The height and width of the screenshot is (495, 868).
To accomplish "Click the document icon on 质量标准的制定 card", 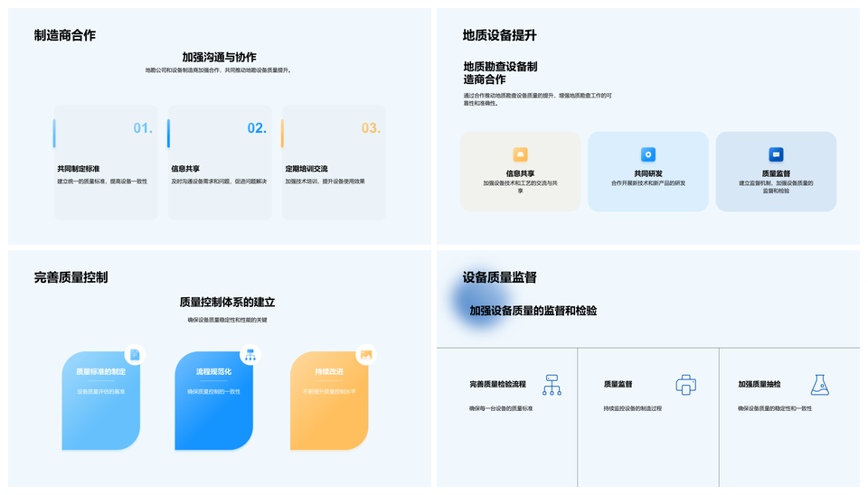I will [135, 355].
